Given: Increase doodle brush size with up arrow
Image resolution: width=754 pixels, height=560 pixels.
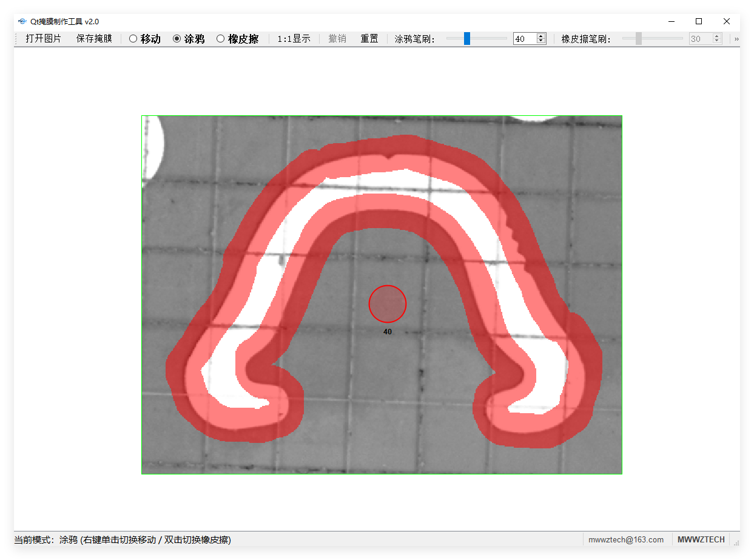Looking at the screenshot, I should pos(541,36).
